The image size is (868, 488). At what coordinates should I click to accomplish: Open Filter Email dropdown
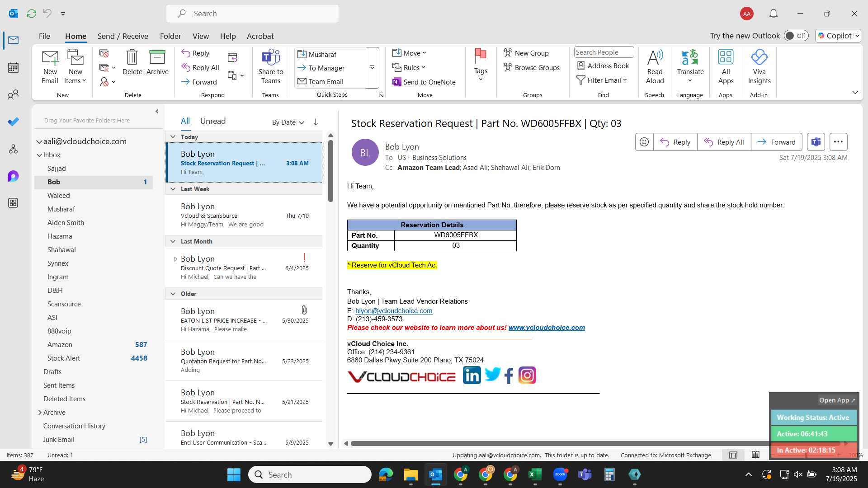(x=602, y=80)
